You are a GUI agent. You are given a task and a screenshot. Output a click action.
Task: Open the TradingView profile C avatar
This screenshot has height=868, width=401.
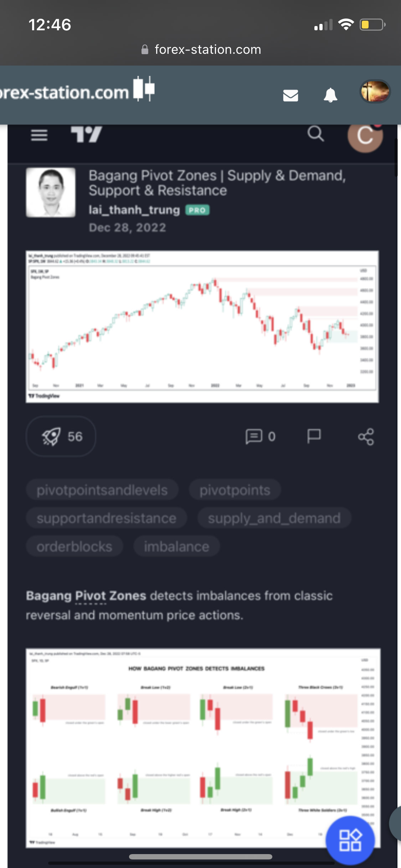pos(365,136)
